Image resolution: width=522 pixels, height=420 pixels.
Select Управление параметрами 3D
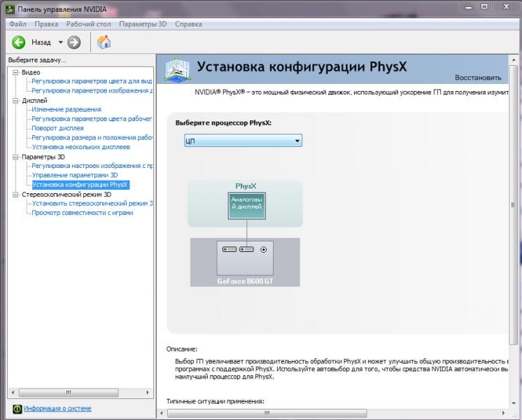(x=75, y=175)
